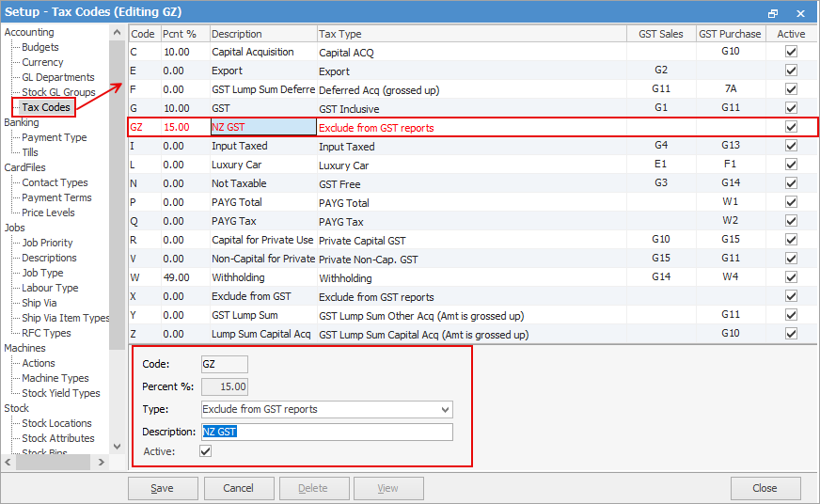Viewport: 820px width, 504px height.
Task: Click the Percent % input field
Action: [x=225, y=386]
